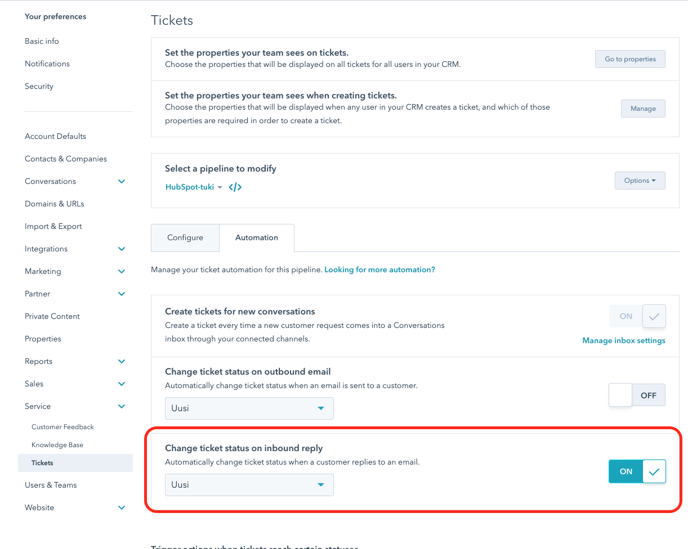Open the Options dropdown button

click(x=640, y=180)
